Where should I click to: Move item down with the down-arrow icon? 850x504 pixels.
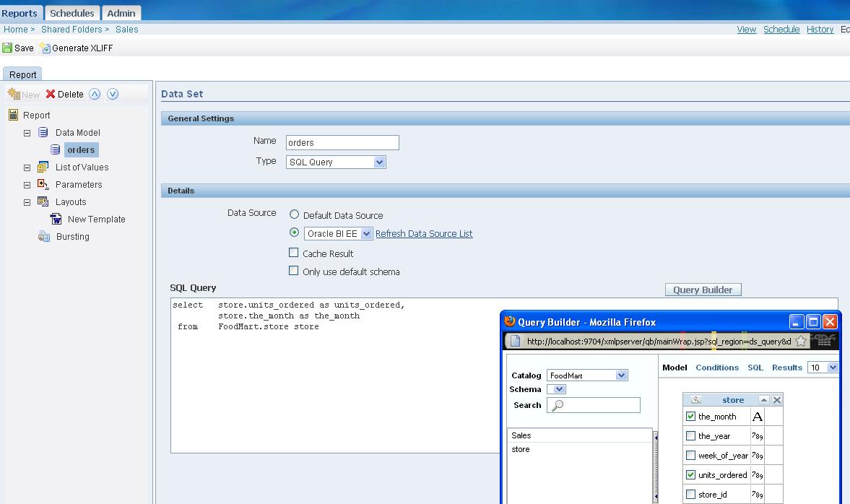pos(113,94)
